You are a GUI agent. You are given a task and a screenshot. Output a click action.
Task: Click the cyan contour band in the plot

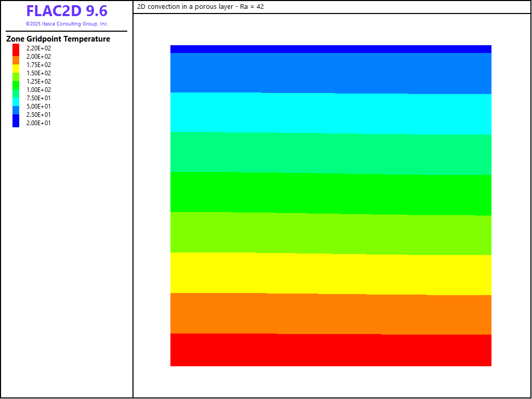coord(330,113)
